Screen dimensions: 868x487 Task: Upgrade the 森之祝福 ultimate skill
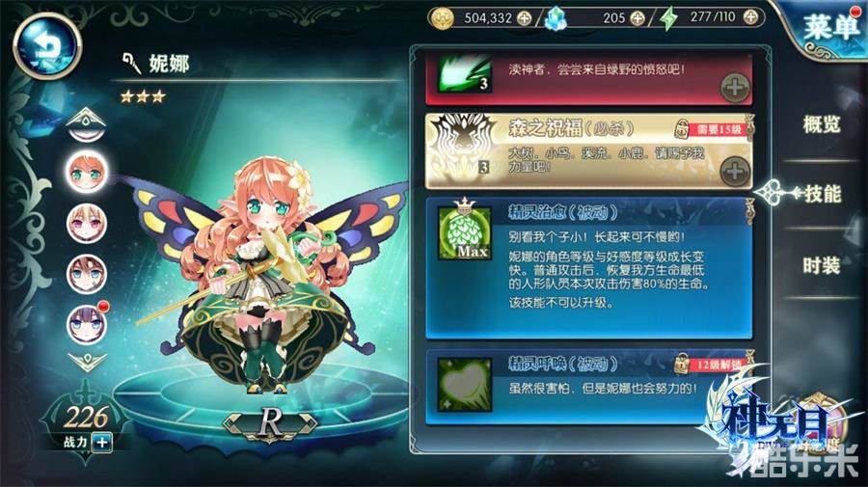tap(735, 172)
